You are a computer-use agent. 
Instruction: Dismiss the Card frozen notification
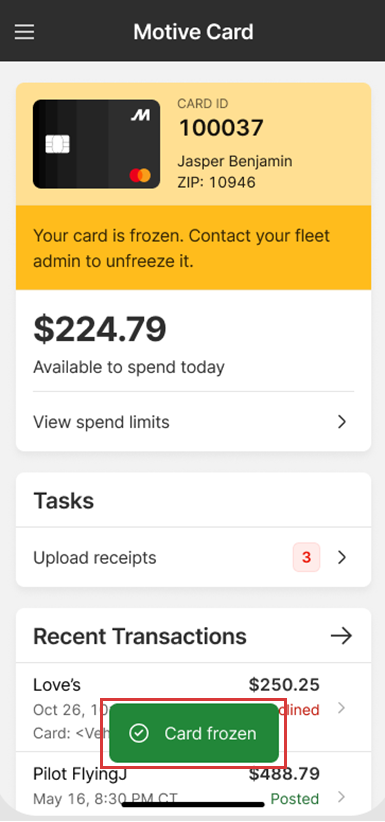coord(194,733)
